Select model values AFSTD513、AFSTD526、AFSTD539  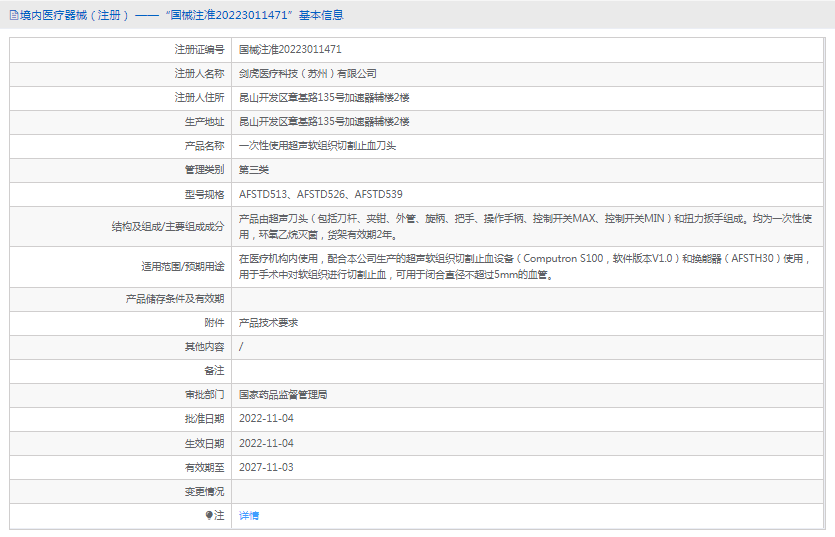click(321, 194)
